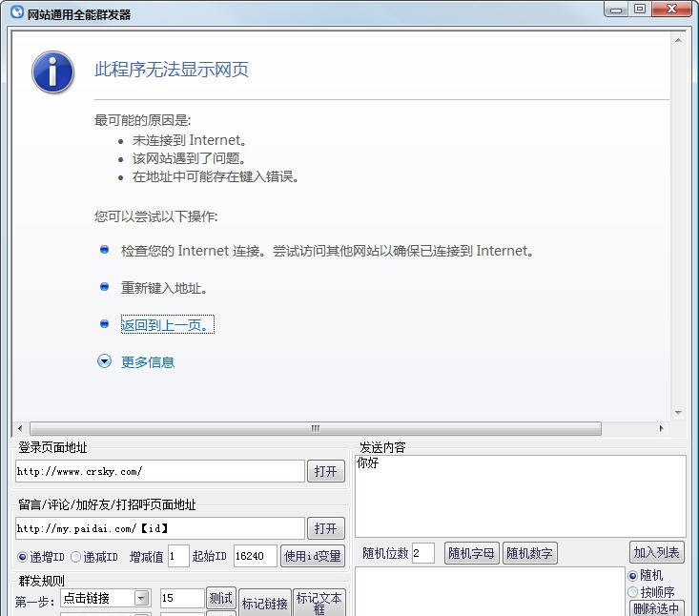Click the 标记链接 button
The image size is (699, 616).
point(265,603)
